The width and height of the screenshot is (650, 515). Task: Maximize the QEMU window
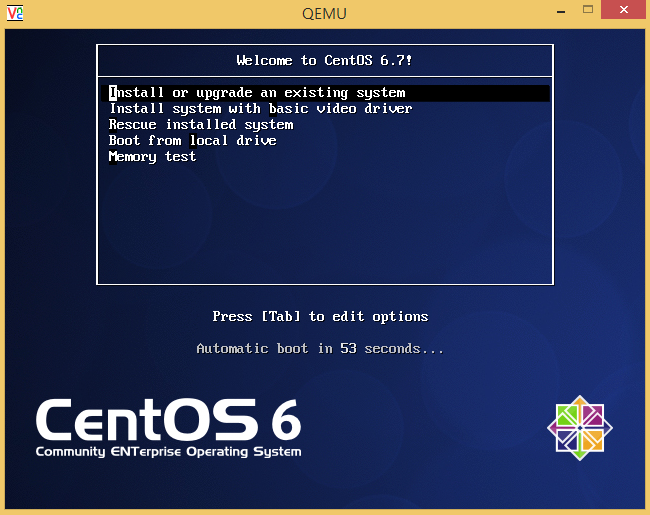588,10
